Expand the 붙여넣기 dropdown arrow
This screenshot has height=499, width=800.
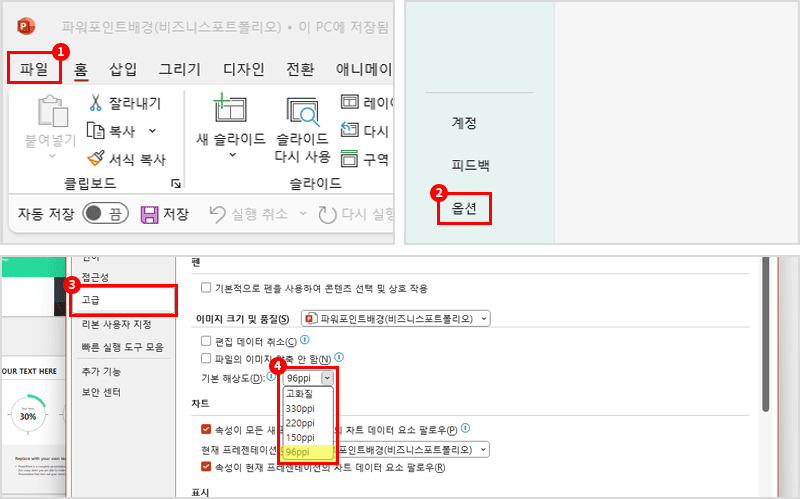pyautogui.click(x=52, y=156)
